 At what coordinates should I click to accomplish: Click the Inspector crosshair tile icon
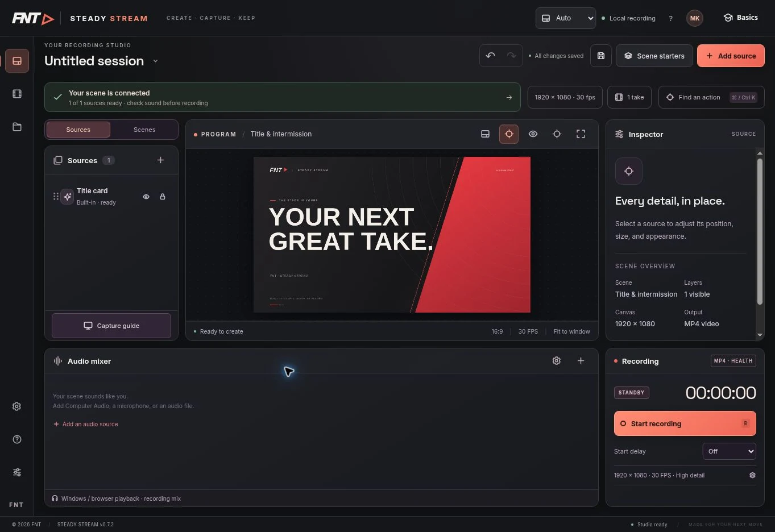[629, 171]
